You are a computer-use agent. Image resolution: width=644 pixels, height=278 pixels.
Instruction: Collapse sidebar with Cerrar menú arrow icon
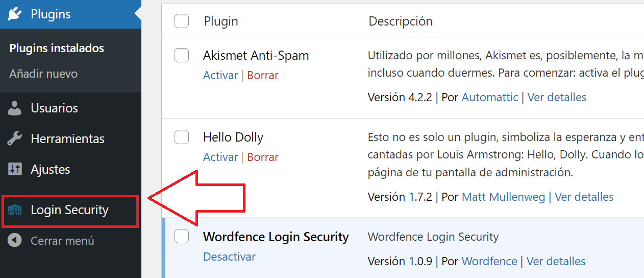click(x=15, y=240)
